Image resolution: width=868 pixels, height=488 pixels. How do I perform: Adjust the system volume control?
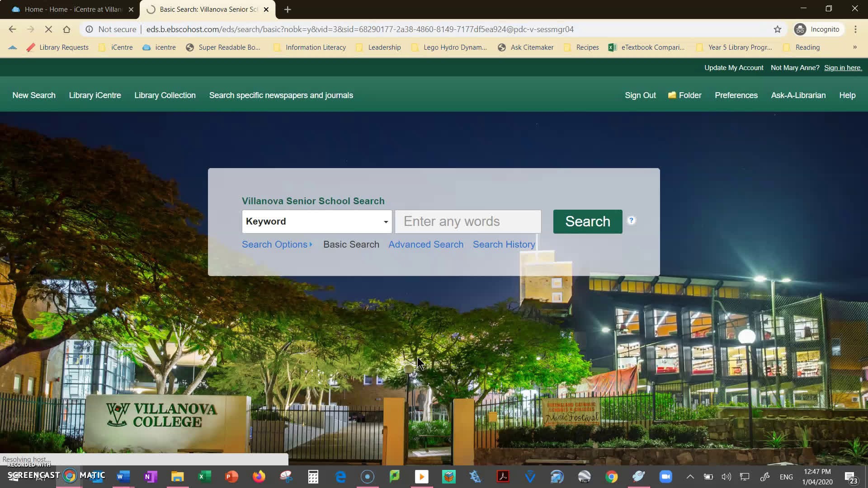(726, 476)
